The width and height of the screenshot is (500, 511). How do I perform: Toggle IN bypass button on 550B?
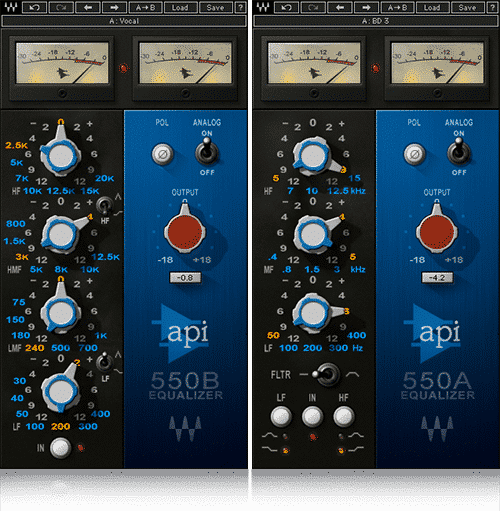(x=60, y=448)
